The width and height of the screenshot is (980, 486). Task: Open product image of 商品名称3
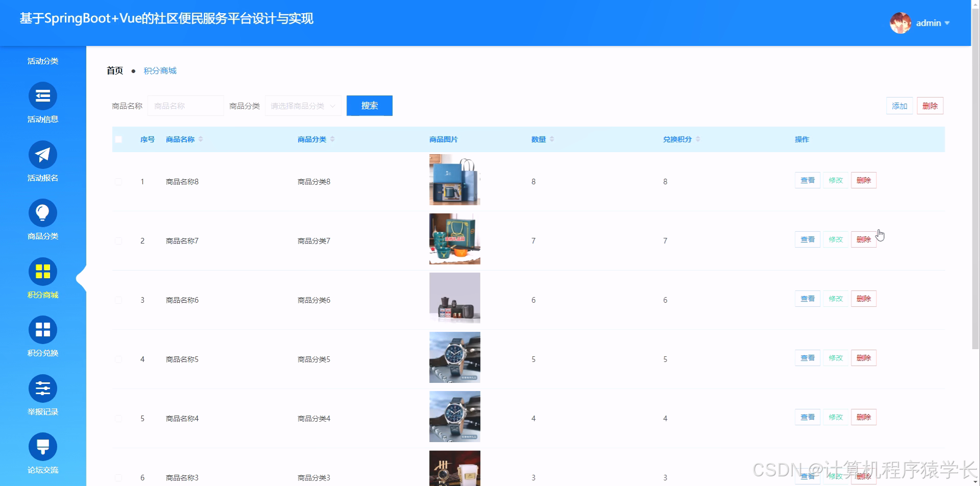tap(455, 468)
